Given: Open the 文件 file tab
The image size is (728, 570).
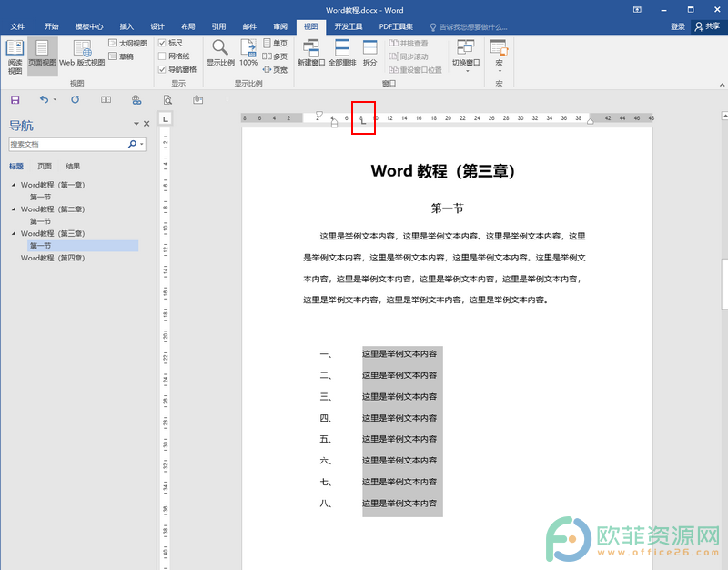Looking at the screenshot, I should [17, 26].
